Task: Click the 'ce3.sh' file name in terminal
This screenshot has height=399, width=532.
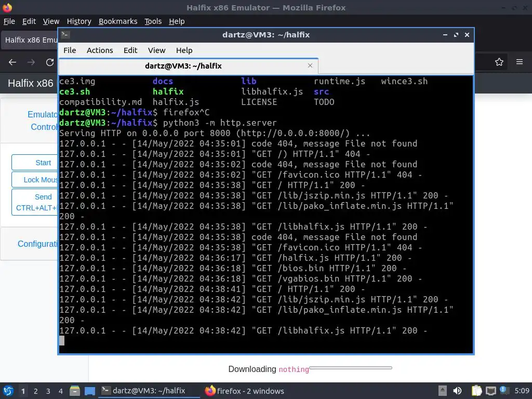Action: (x=75, y=91)
